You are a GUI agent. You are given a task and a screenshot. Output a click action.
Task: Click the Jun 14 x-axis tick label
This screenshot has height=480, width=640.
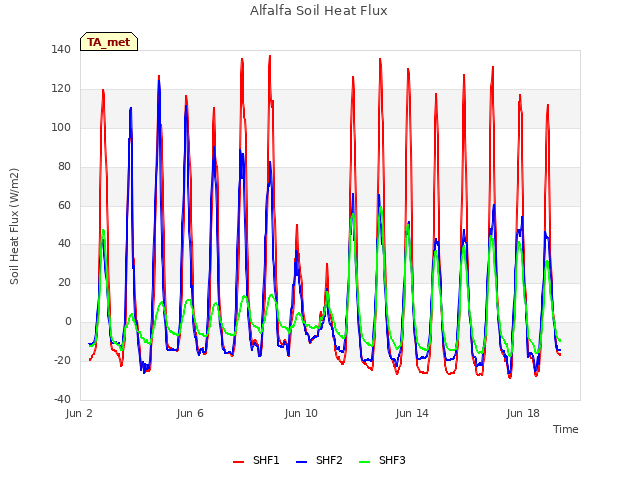[x=412, y=413]
